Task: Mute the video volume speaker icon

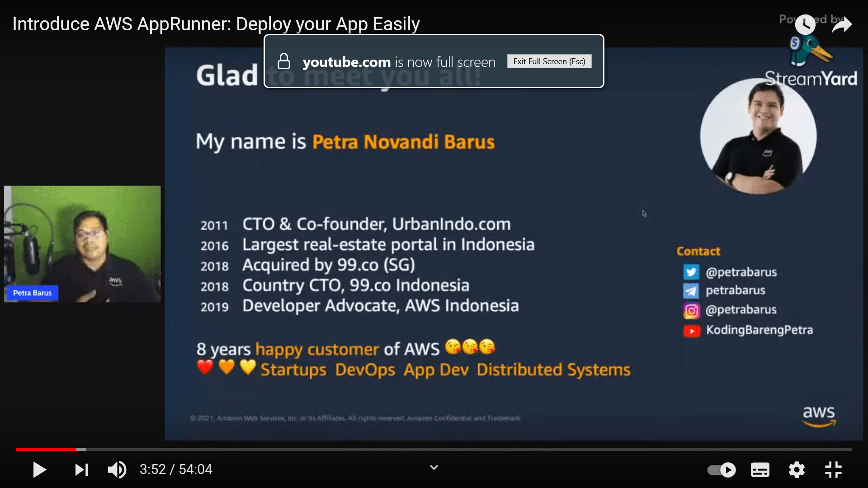Action: (117, 470)
